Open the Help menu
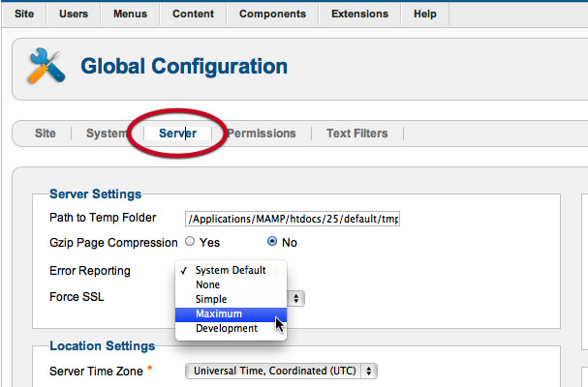Screen dimensions: 588x387 (425, 14)
